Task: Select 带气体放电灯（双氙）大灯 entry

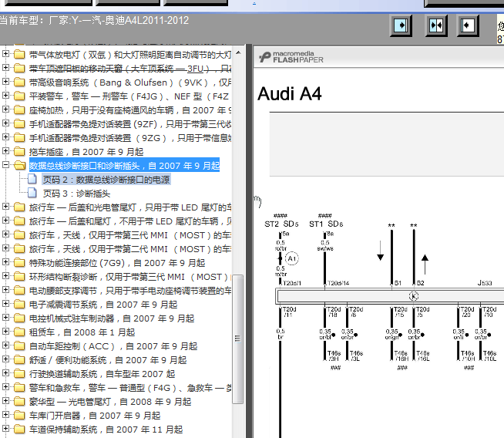Action: pos(130,55)
